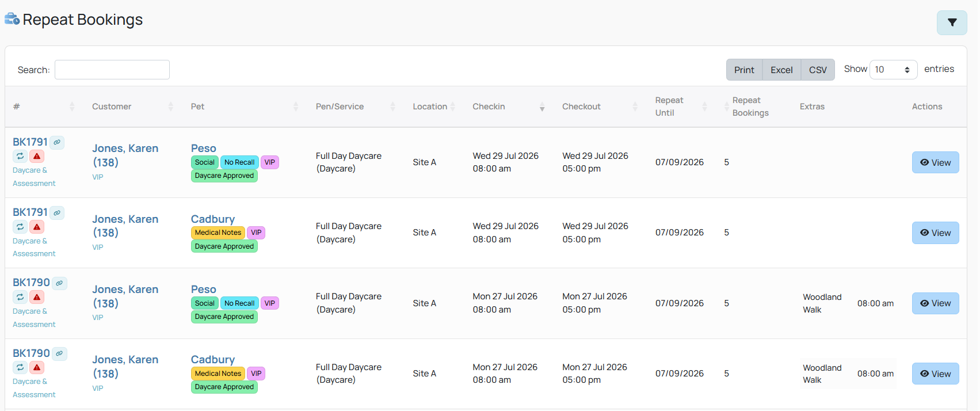The width and height of the screenshot is (980, 411).
Task: Sort table by Location column
Action: click(434, 106)
